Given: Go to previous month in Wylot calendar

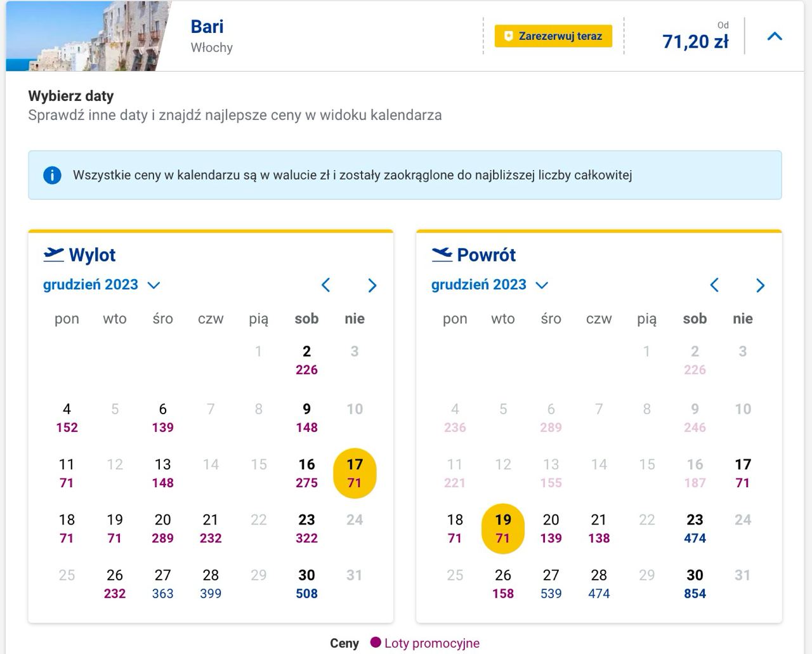Looking at the screenshot, I should tap(326, 285).
